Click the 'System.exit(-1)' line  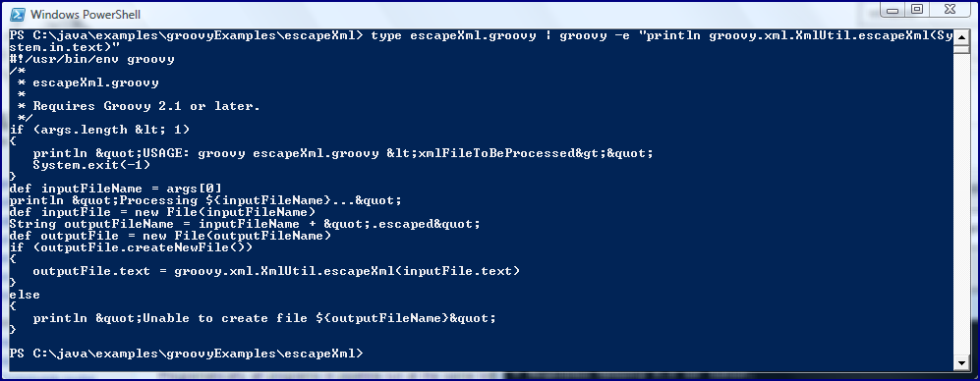coord(91,166)
